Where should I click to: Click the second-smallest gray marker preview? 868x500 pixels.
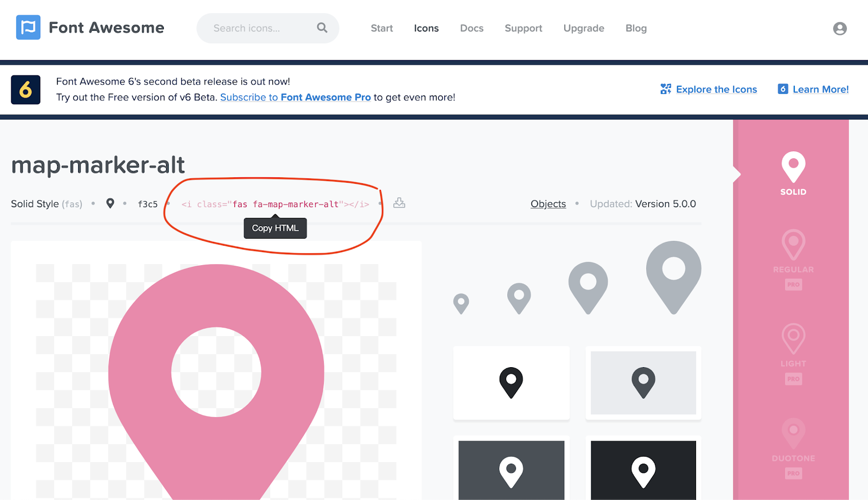point(519,298)
